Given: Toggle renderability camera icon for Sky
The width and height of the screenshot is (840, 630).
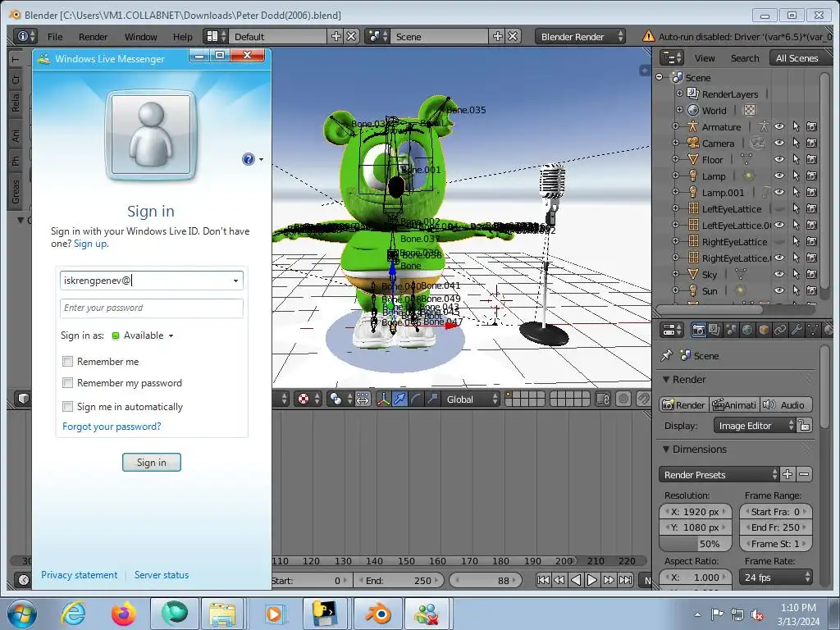Looking at the screenshot, I should [812, 274].
